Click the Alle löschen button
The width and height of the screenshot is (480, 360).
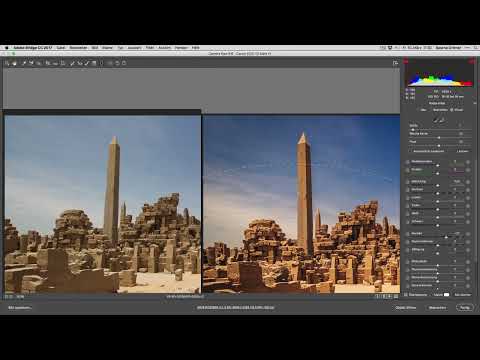[x=462, y=295]
